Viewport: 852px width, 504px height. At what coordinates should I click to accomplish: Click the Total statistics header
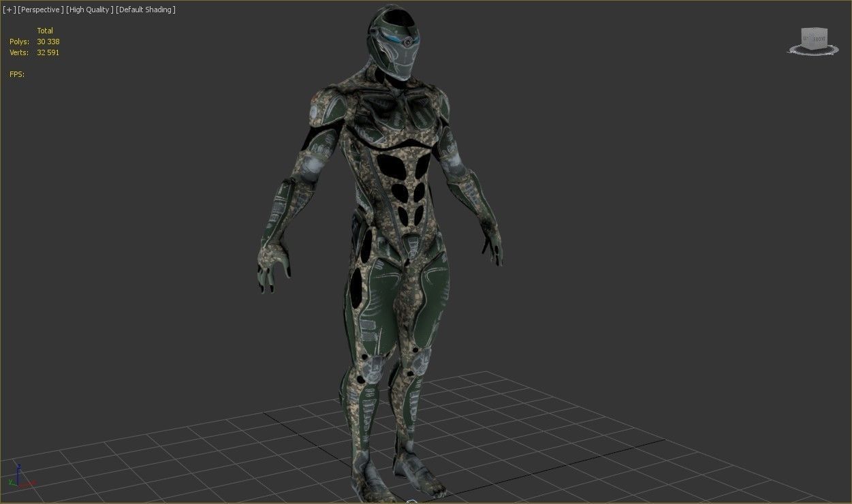point(45,31)
